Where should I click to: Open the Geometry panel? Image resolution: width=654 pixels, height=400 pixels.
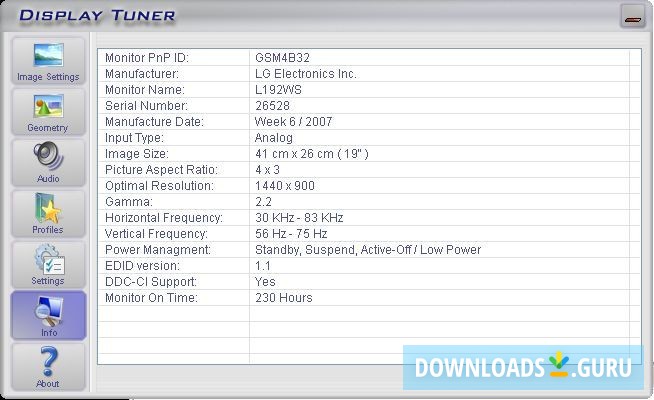tap(48, 112)
